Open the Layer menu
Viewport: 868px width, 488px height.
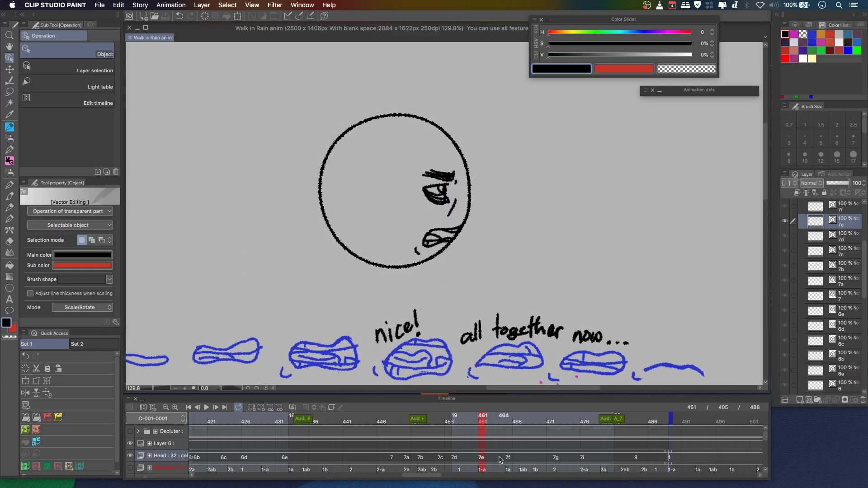tap(202, 5)
